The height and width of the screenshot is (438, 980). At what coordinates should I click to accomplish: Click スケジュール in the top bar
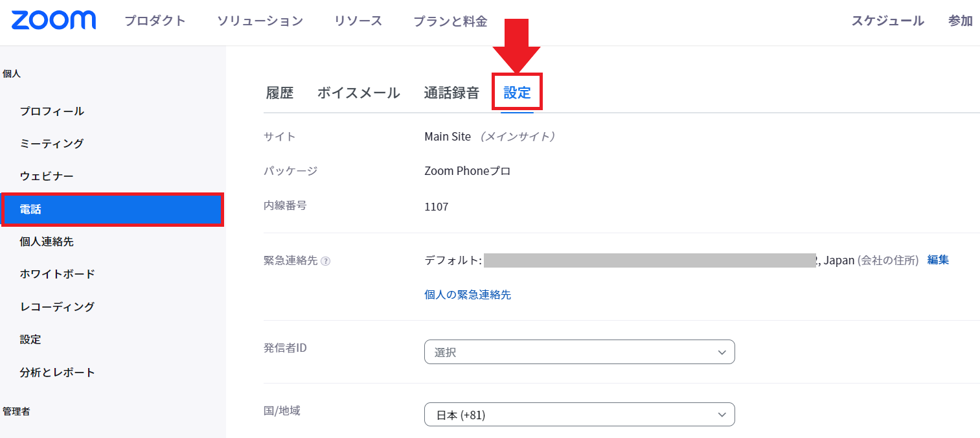click(887, 21)
